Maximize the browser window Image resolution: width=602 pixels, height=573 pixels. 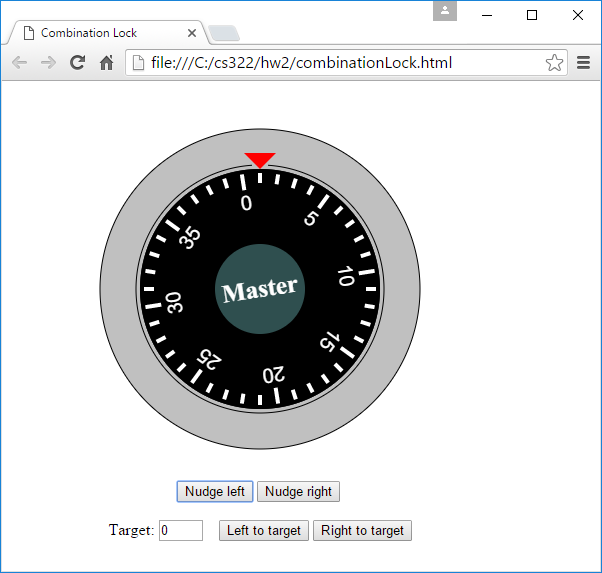(x=532, y=15)
